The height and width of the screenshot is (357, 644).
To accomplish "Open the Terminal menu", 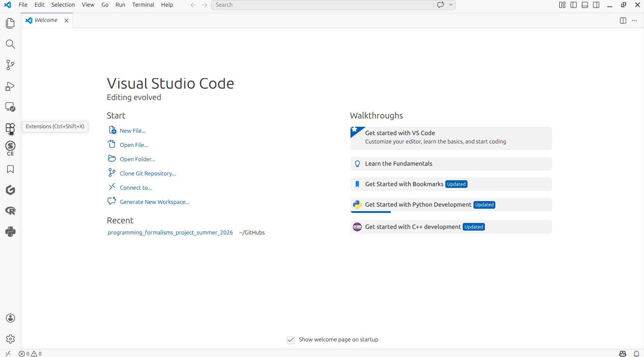I will [143, 5].
